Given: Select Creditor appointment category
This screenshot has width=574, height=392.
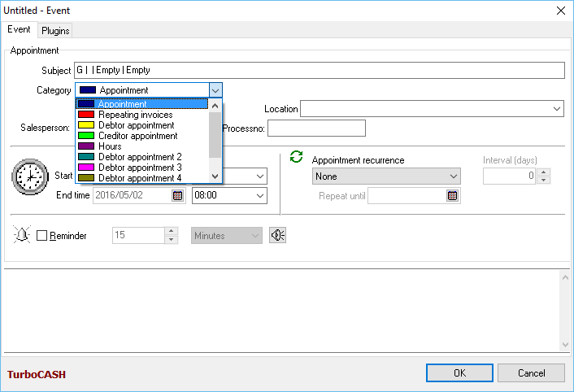Looking at the screenshot, I should click(x=137, y=136).
